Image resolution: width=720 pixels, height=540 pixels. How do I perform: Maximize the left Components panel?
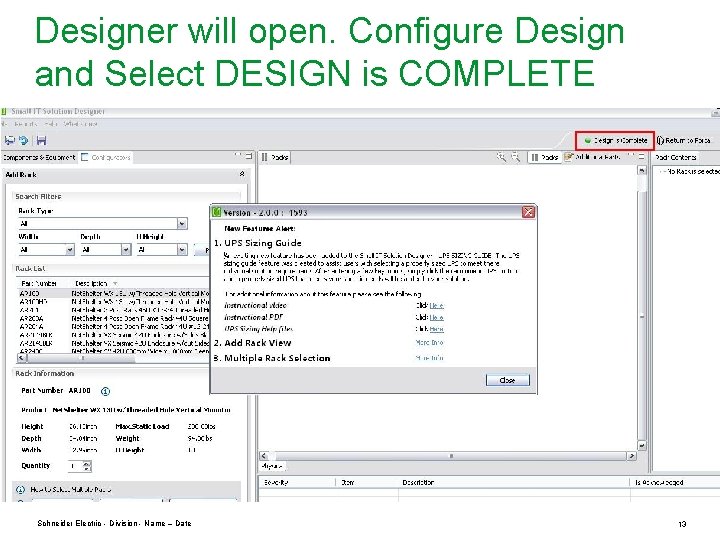click(249, 156)
